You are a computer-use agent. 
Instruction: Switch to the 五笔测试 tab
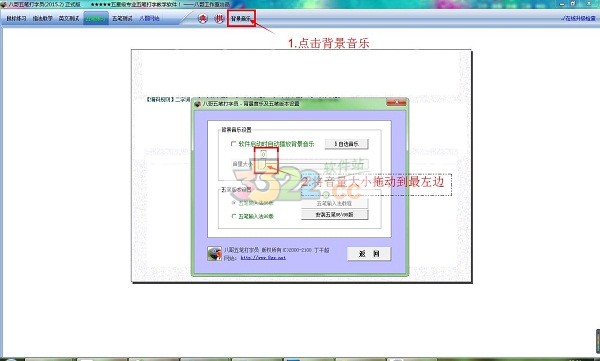(122, 18)
